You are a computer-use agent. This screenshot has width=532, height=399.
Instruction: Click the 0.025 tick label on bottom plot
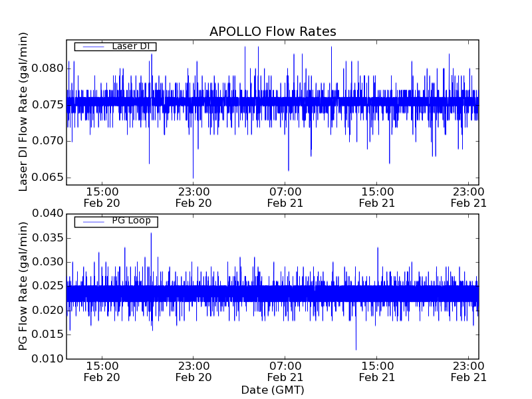[x=47, y=286]
